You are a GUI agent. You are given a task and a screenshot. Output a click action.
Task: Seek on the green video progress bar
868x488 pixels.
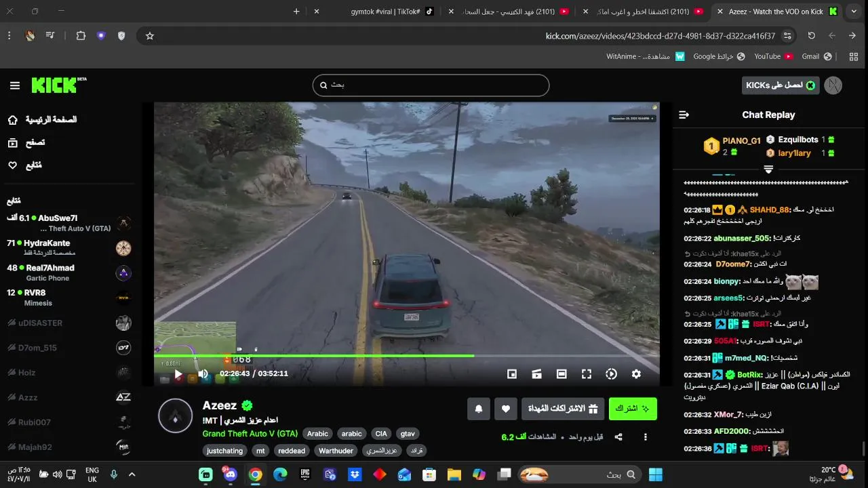pyautogui.click(x=407, y=355)
